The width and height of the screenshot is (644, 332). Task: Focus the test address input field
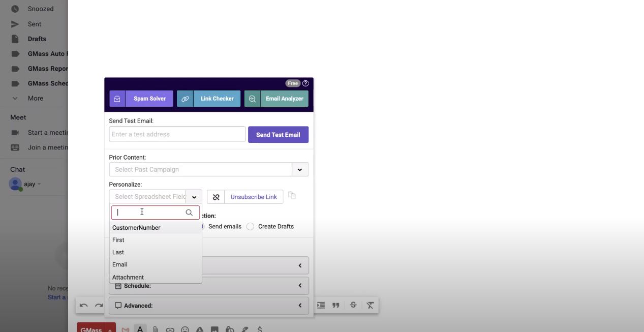coord(177,134)
